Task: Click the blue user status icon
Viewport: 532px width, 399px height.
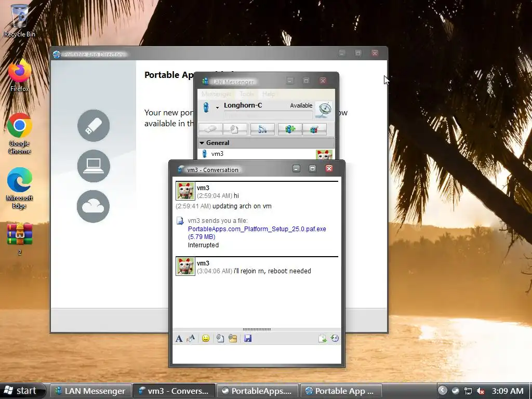Action: point(206,107)
